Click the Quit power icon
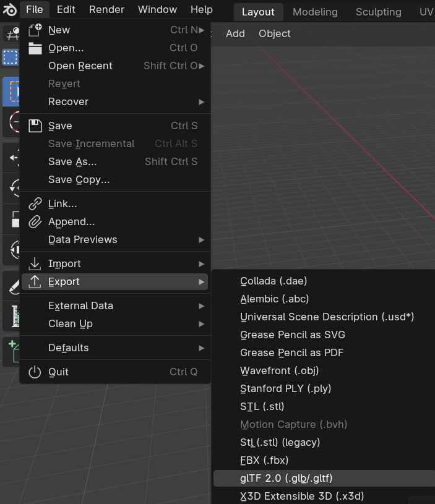Screen dimensions: 435x504 [x=35, y=372]
